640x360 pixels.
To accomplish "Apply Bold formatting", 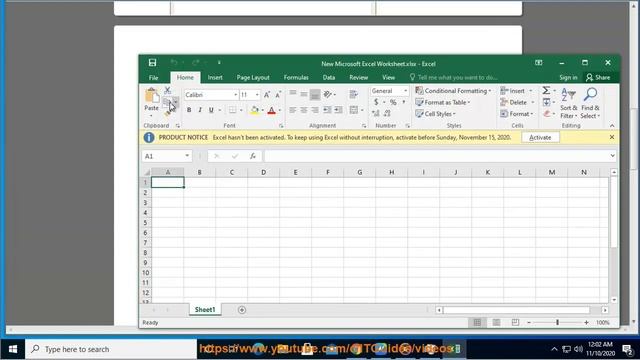I will 189,110.
